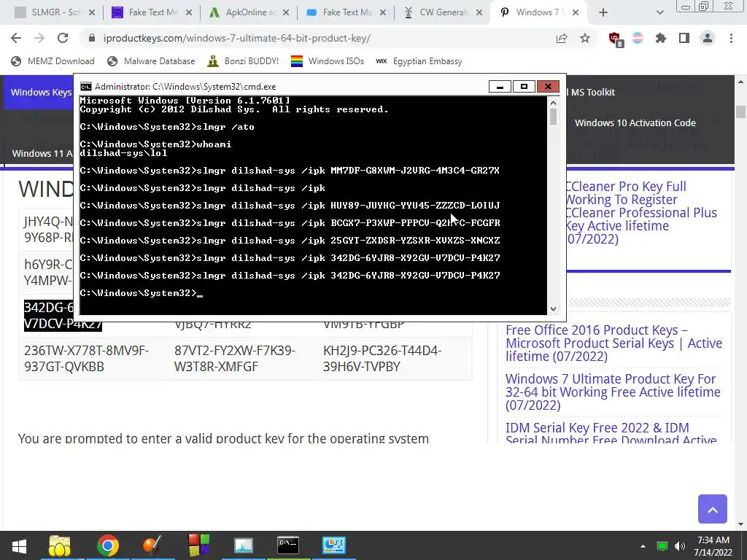Click the green network tray icon
Viewport: 747px width, 560px height.
click(662, 546)
